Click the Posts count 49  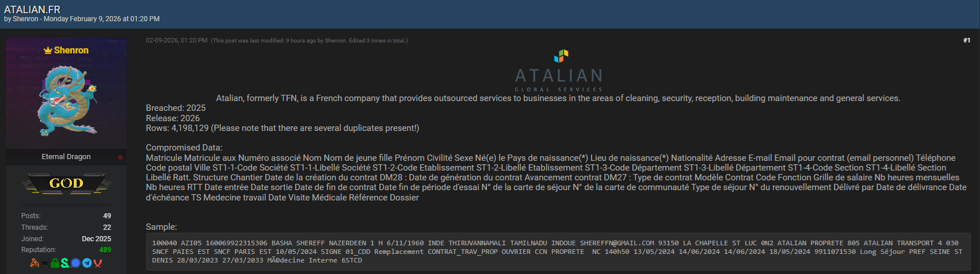107,216
